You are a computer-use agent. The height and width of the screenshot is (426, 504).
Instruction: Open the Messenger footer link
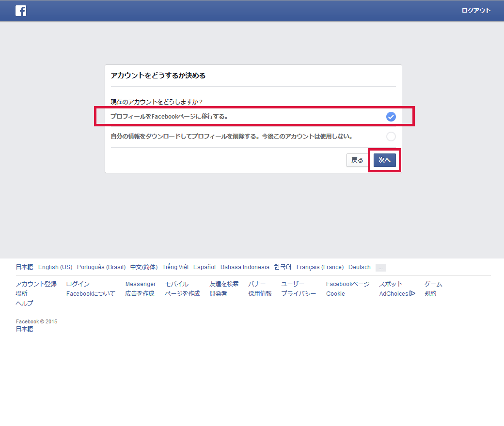pyautogui.click(x=141, y=284)
